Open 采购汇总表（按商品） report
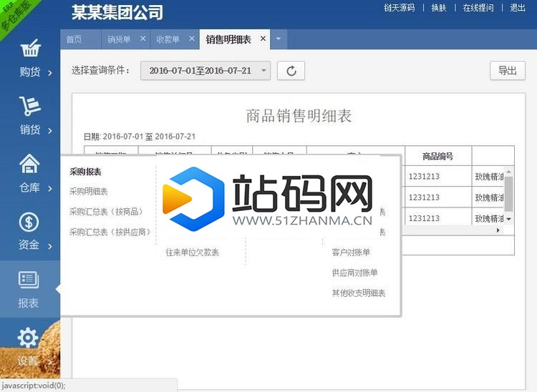Screen dimensions: 537x392 [x=106, y=212]
